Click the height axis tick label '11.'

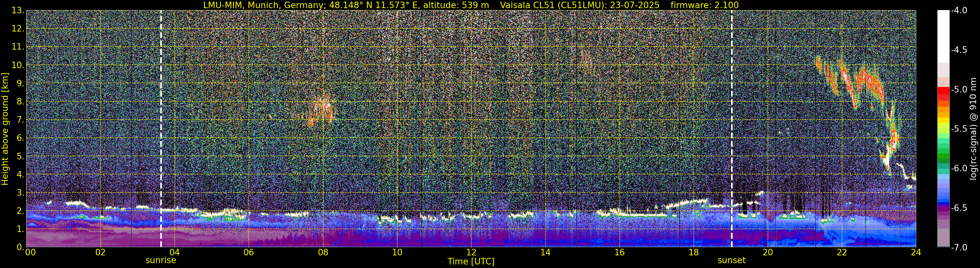[18, 47]
